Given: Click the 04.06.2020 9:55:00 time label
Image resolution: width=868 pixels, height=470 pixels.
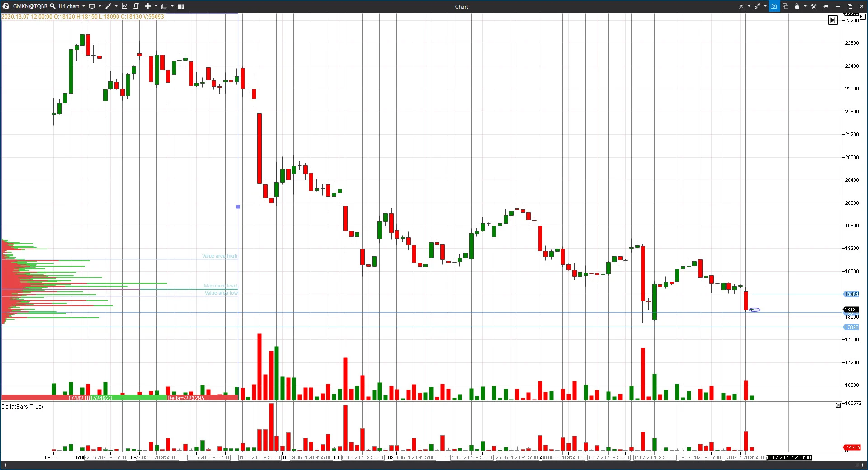Looking at the screenshot, I should 260,457.
